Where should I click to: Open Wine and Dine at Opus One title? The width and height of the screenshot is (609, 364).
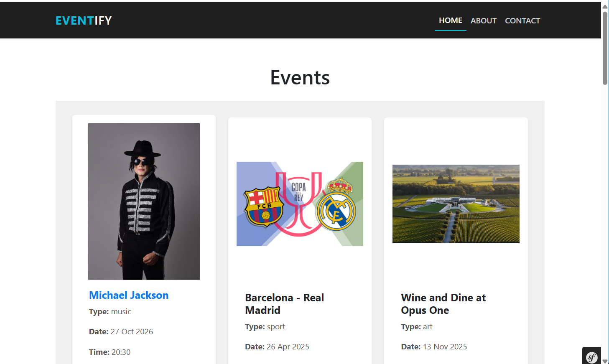(443, 304)
